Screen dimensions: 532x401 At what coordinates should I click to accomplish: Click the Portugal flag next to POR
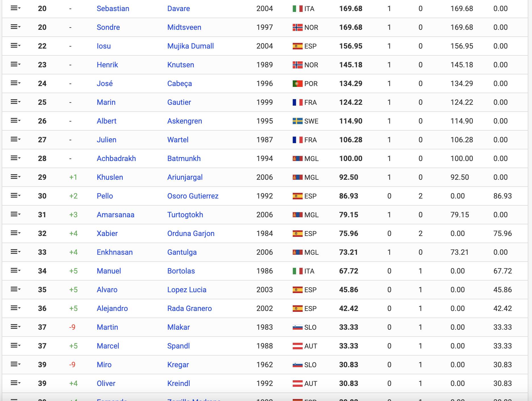click(x=297, y=83)
